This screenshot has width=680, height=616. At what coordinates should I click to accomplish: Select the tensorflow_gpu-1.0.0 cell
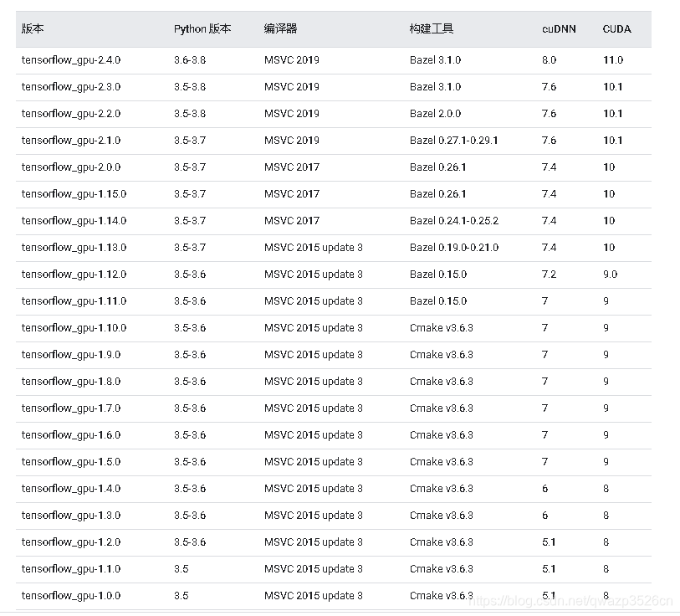coord(71,596)
